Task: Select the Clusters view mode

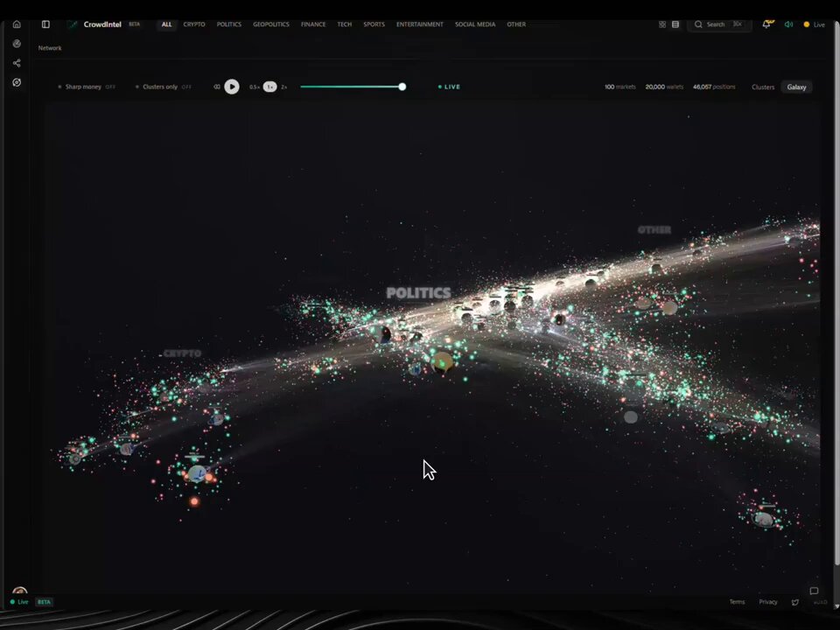Action: pyautogui.click(x=763, y=87)
